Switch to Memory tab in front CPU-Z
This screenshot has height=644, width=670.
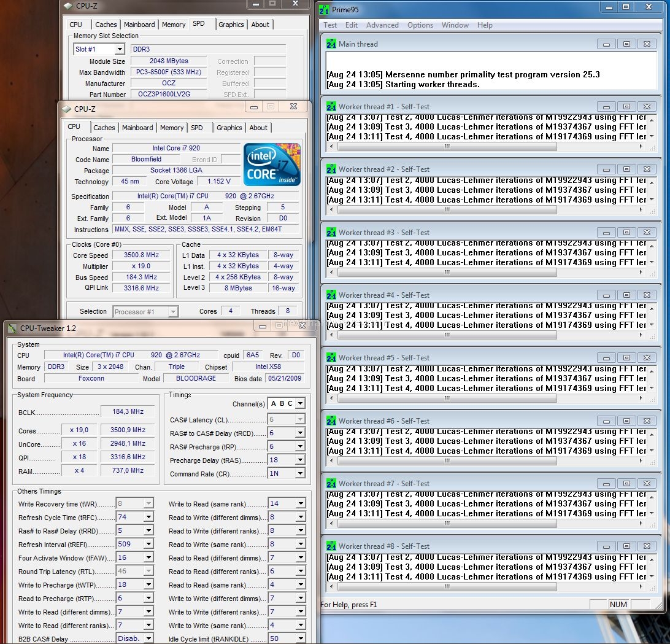(172, 128)
